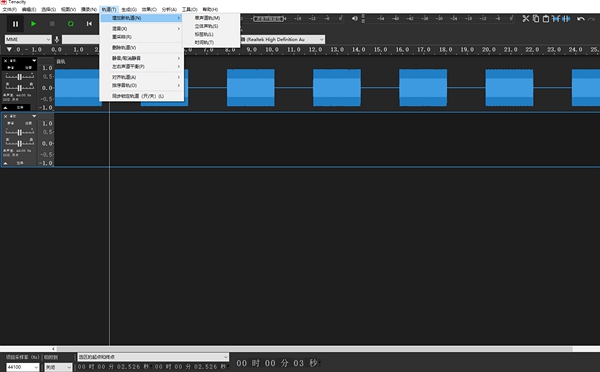Adjust second track's gain slider
The height and width of the screenshot is (372, 600).
(x=20, y=132)
